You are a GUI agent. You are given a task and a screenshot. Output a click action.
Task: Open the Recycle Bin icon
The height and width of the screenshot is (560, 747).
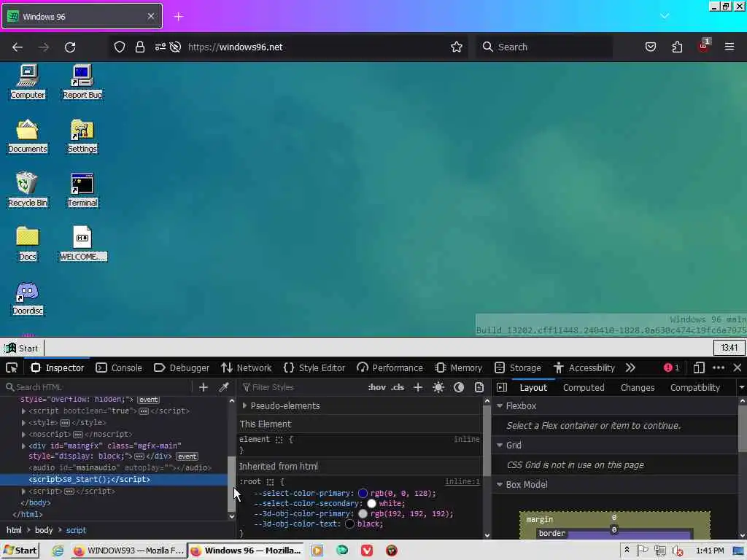tap(28, 190)
